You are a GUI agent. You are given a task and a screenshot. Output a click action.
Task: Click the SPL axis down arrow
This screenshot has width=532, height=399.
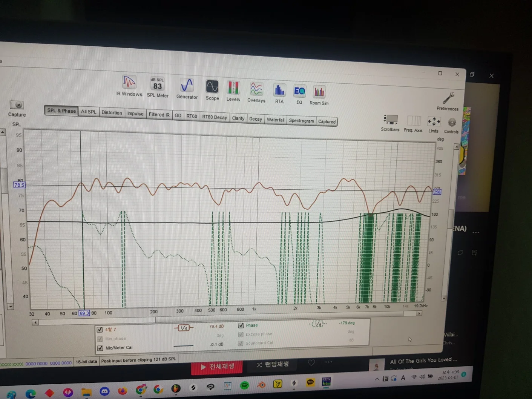coord(11,307)
